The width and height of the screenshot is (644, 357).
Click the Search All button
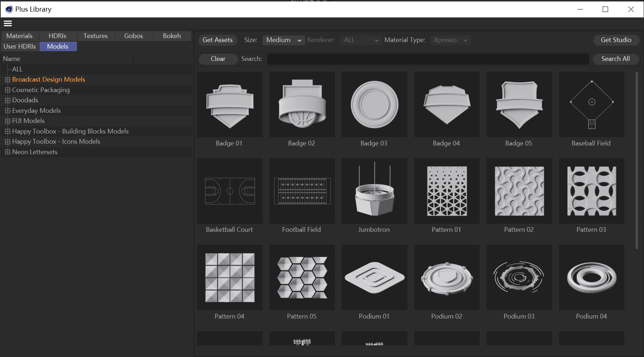(x=616, y=59)
